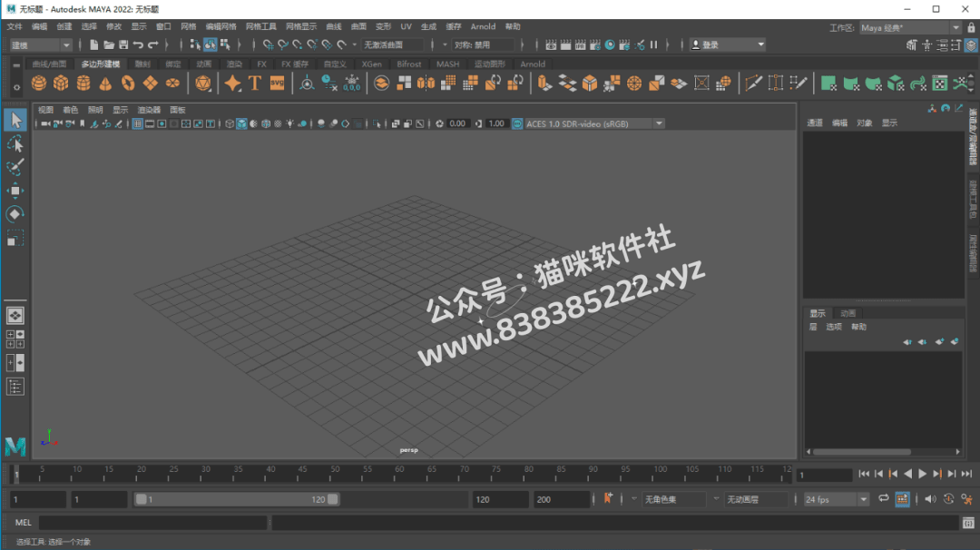
Task: Toggle the playback sound speaker icon
Action: 931,499
